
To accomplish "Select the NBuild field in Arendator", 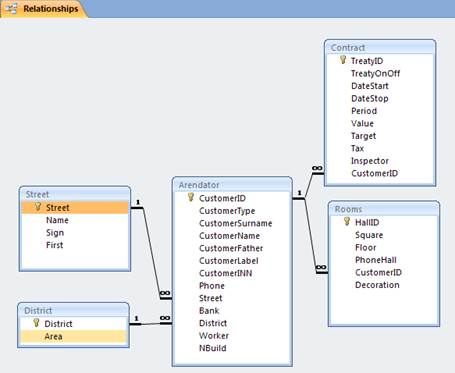I will pyautogui.click(x=213, y=348).
